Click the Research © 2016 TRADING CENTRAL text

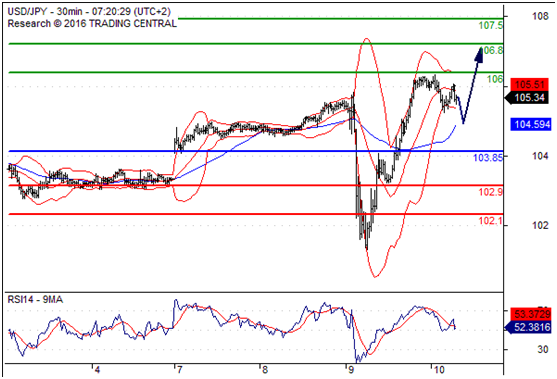click(x=92, y=23)
